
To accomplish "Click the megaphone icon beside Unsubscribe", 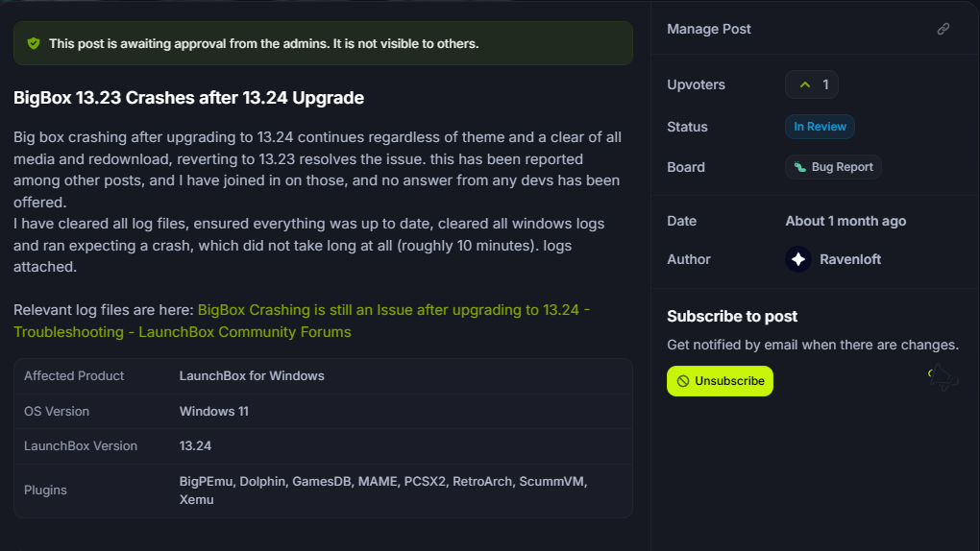I will [x=942, y=380].
